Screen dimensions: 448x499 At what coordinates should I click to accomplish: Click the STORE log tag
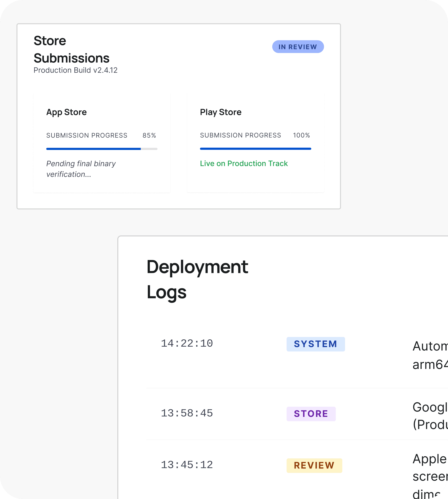(x=311, y=414)
